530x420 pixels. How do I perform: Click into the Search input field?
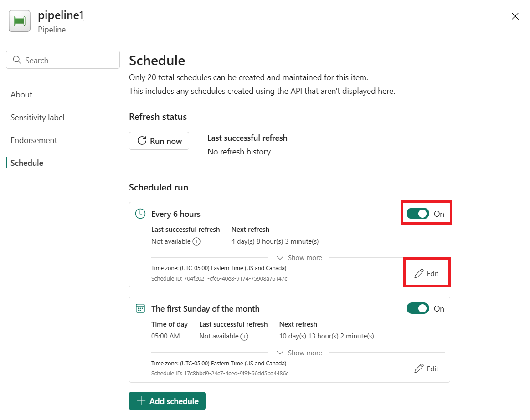point(63,60)
